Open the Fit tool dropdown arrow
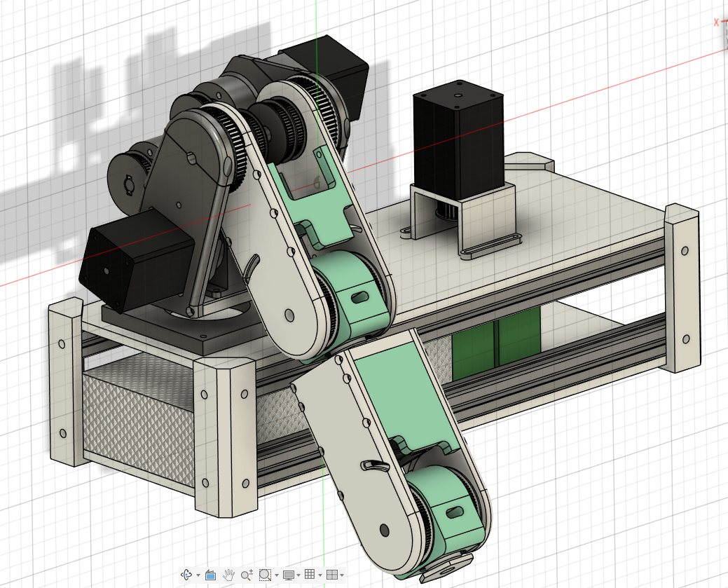Image resolution: width=728 pixels, height=588 pixels. (x=277, y=575)
